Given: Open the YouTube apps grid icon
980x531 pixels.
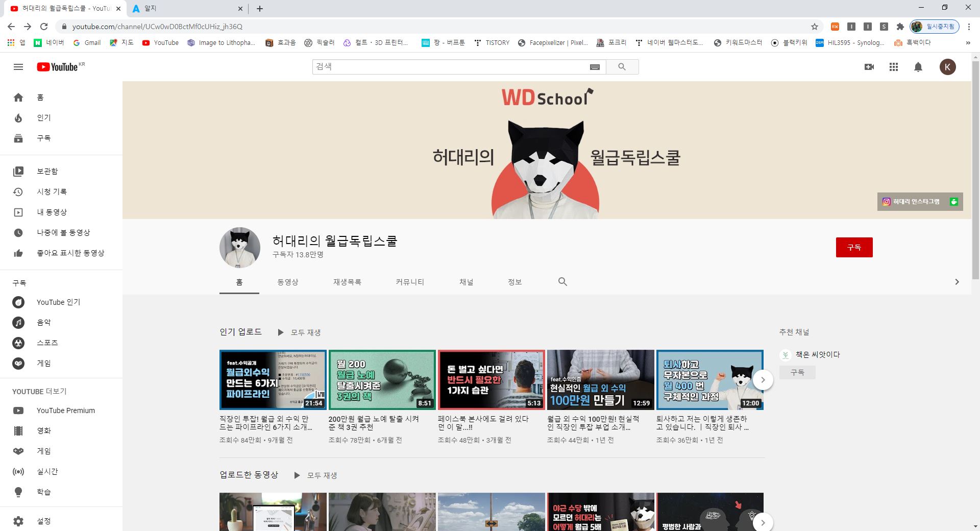Looking at the screenshot, I should pyautogui.click(x=894, y=67).
